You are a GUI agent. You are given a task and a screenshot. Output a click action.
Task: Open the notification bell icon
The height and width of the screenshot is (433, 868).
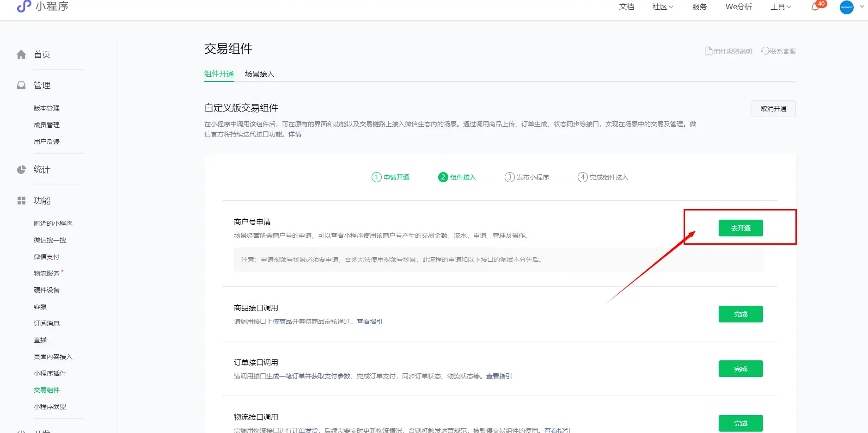[815, 7]
